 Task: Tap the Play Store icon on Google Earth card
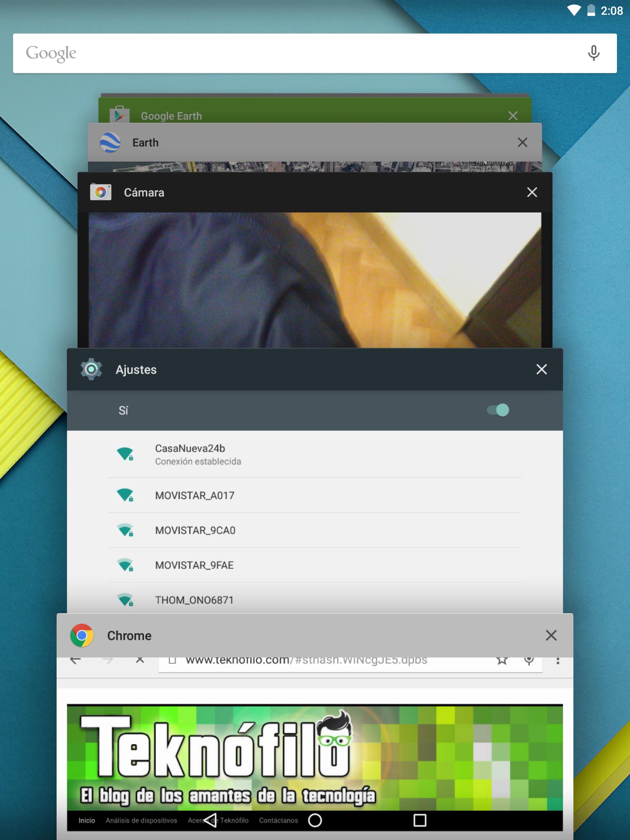click(x=119, y=115)
